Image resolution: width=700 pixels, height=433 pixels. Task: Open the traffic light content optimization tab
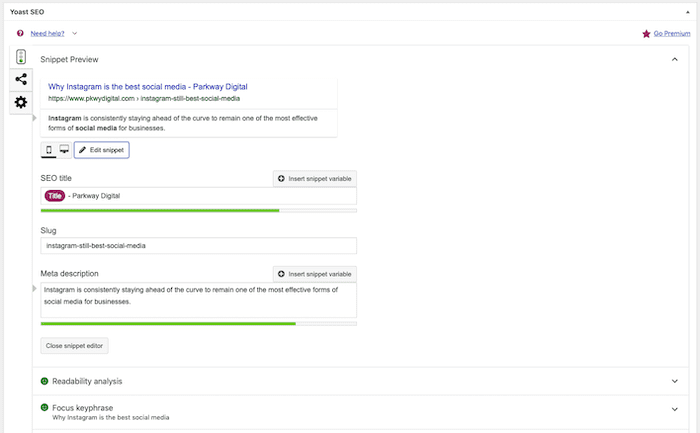tap(21, 57)
